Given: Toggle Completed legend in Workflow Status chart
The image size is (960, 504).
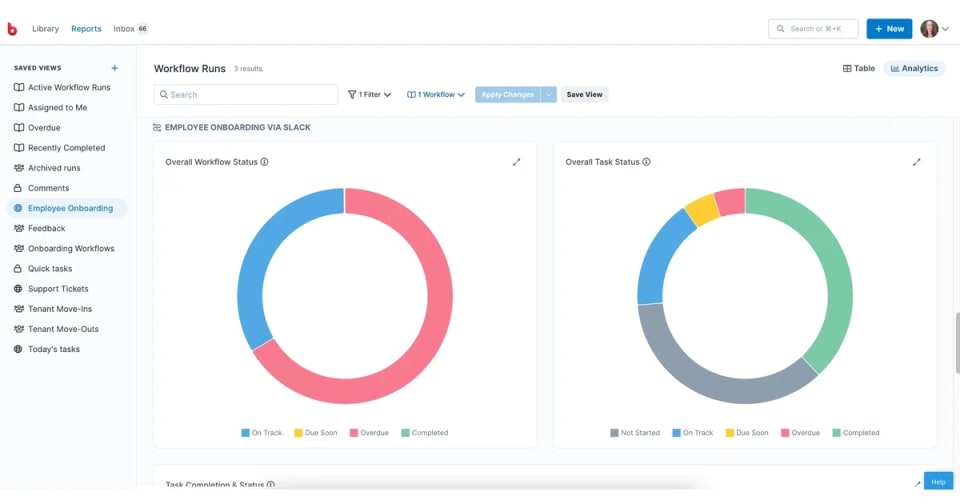Looking at the screenshot, I should coord(425,433).
